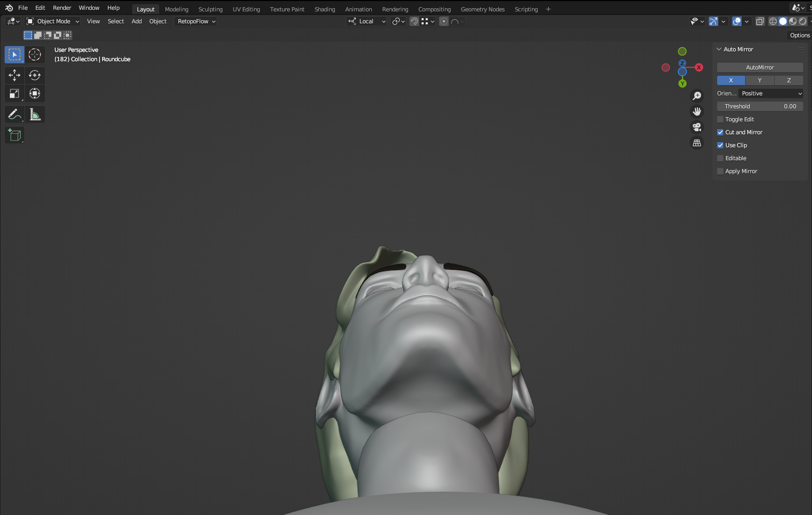Open the Render menu
Viewport: 812px width, 515px height.
[62, 8]
